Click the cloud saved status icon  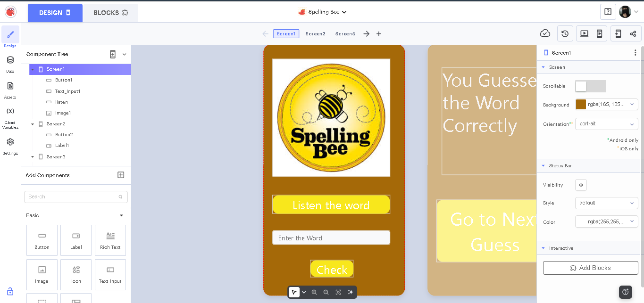coord(545,33)
